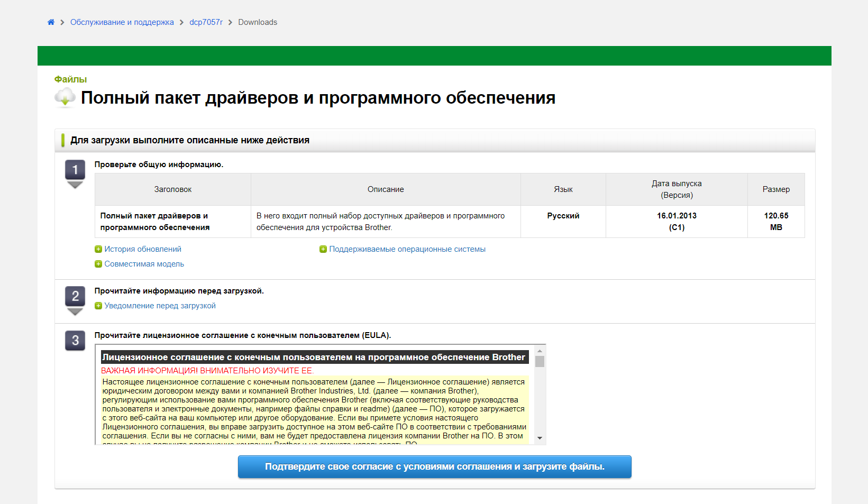Click the EULA title bar heading text
The image size is (868, 504).
[314, 357]
